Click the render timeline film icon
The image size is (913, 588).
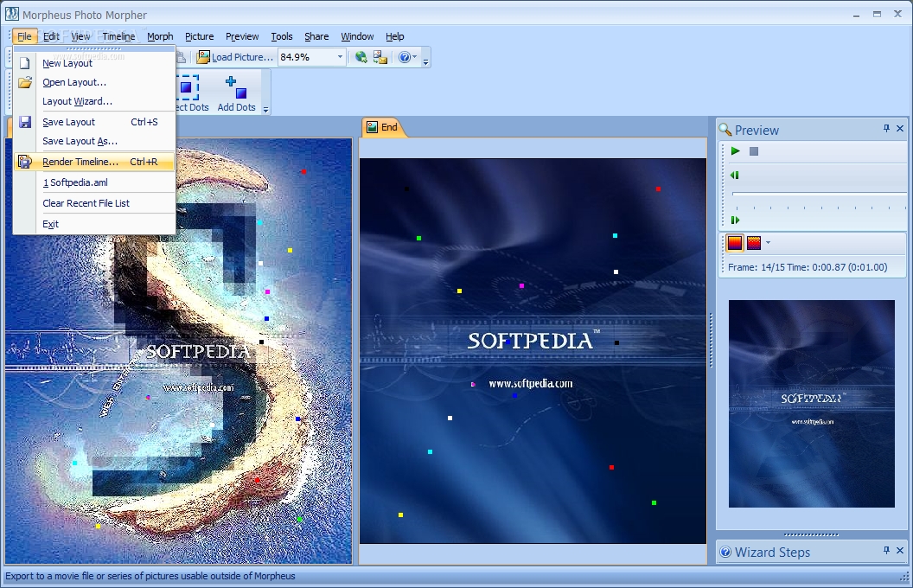coord(24,161)
